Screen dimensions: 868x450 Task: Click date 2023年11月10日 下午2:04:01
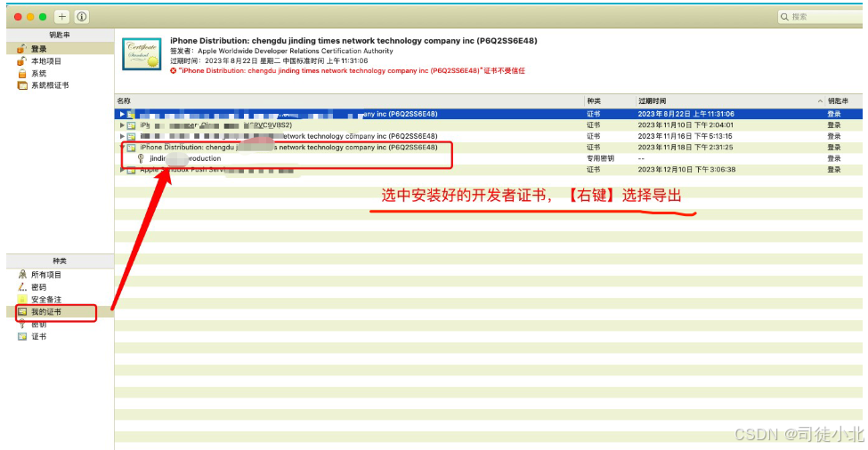coord(685,125)
